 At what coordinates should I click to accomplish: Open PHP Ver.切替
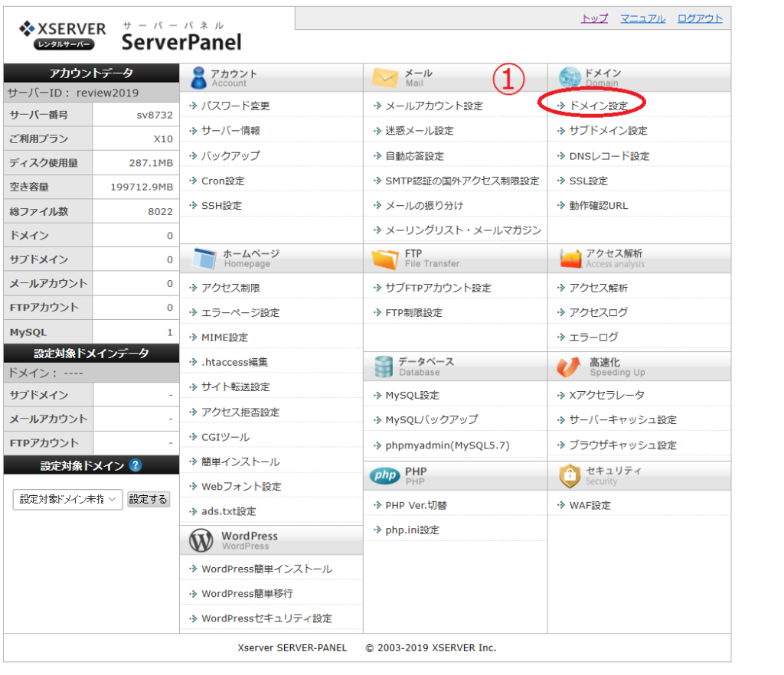(x=416, y=506)
